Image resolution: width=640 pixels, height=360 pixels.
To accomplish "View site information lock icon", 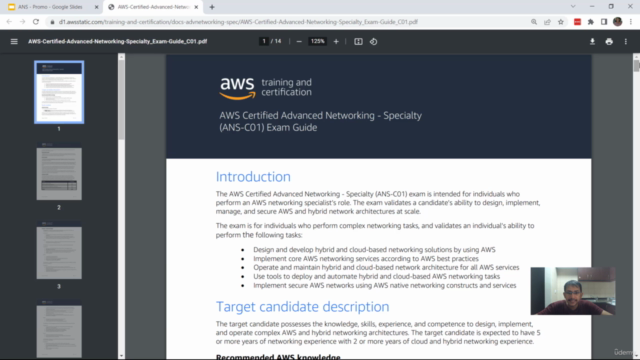I will click(52, 22).
